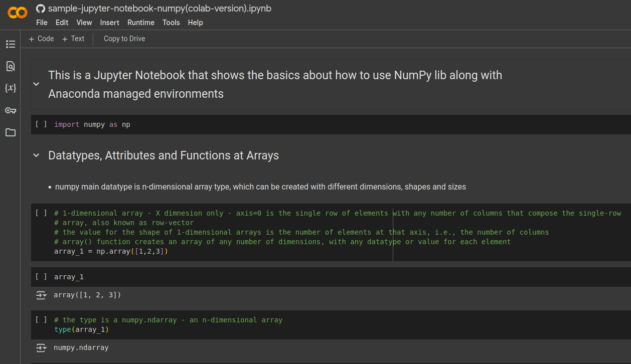Viewport: 631px width, 364px height.
Task: Click output icon next to array([1, 2, 3])
Action: click(41, 295)
